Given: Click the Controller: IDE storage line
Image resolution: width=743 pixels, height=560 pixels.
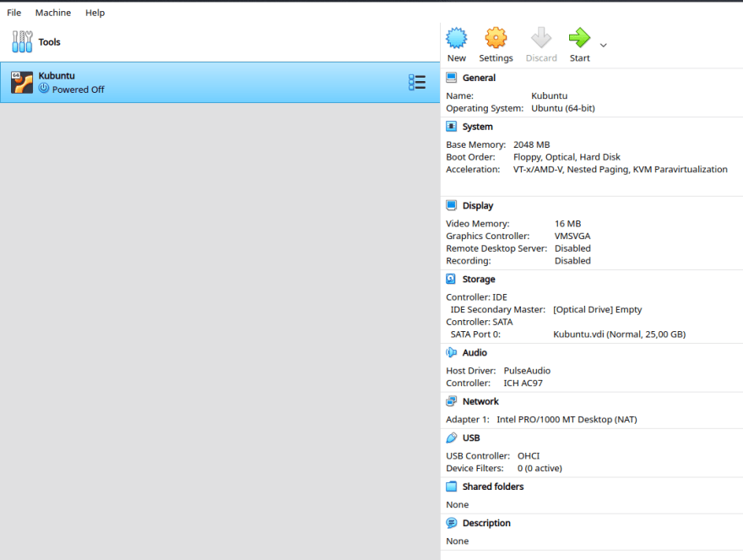Looking at the screenshot, I should tap(476, 297).
